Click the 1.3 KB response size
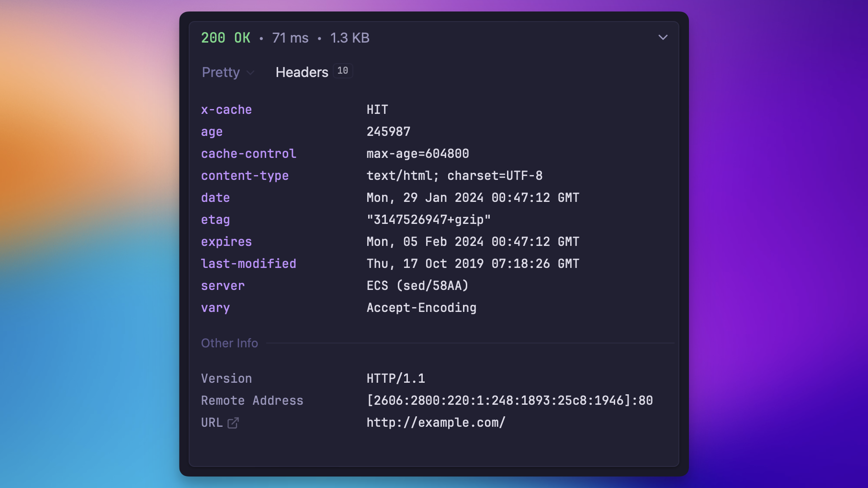The height and width of the screenshot is (488, 868). click(x=349, y=38)
